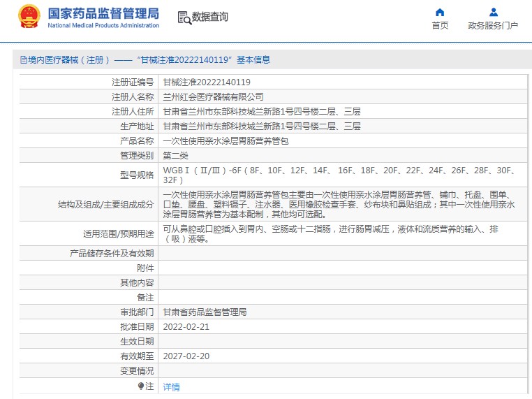Click the 管理类别 row label

(x=137, y=156)
